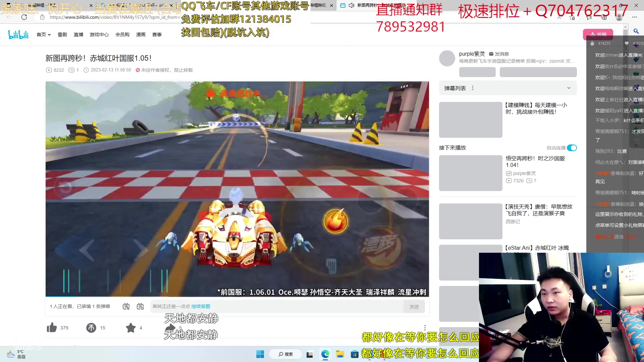Click purple紫灵 under 悟空再跨秒 video
Viewport: 644px width, 362px height.
[521, 173]
